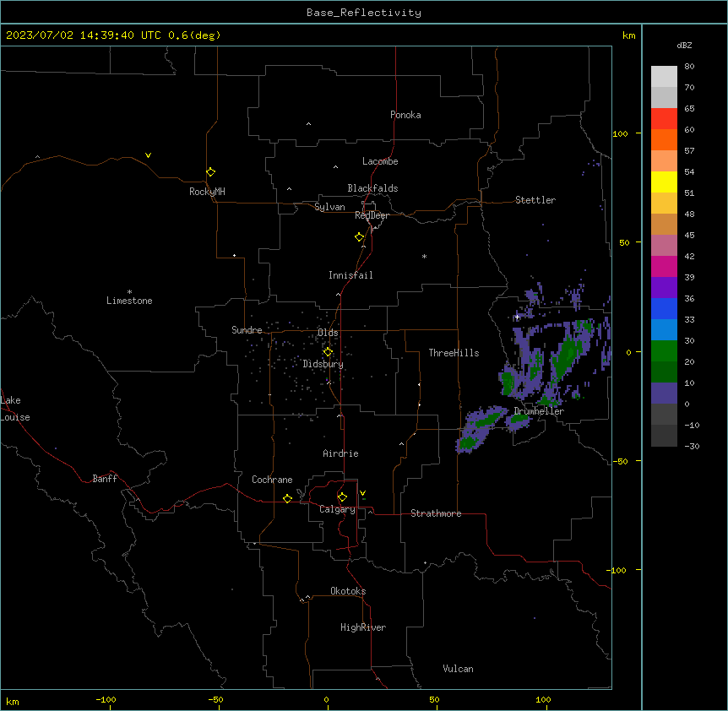Select the yellow diamond marker at Olds

click(328, 352)
